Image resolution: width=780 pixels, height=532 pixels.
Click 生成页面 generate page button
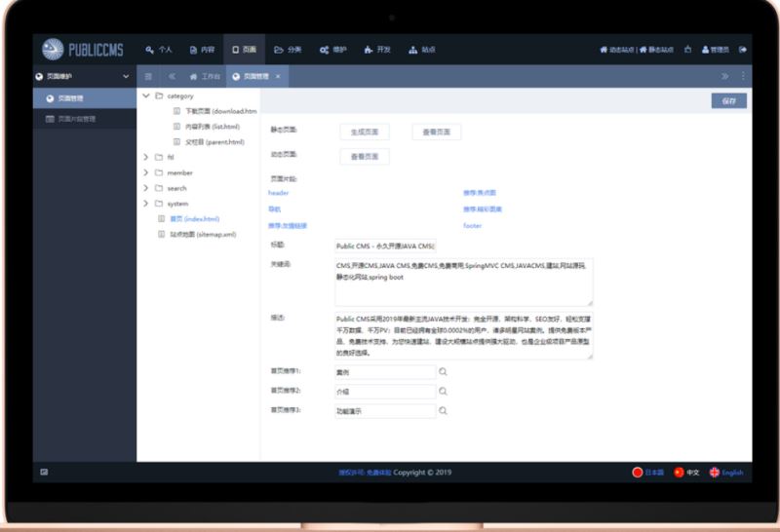point(365,132)
